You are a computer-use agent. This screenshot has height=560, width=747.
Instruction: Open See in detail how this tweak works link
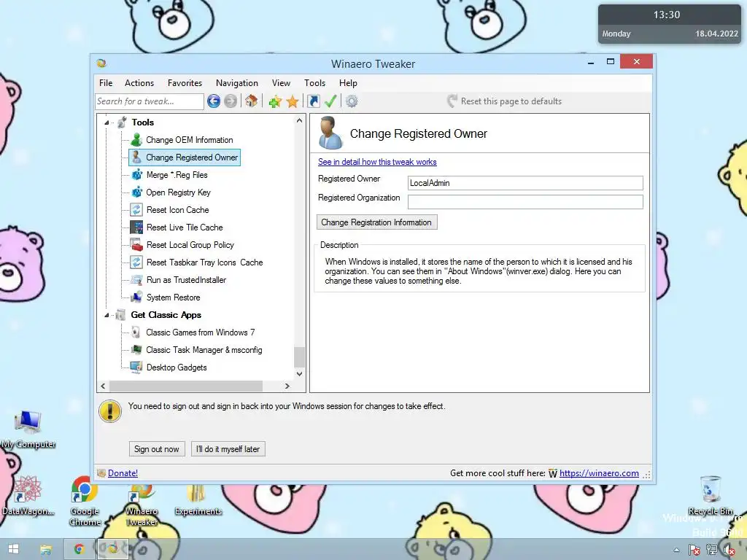(377, 162)
